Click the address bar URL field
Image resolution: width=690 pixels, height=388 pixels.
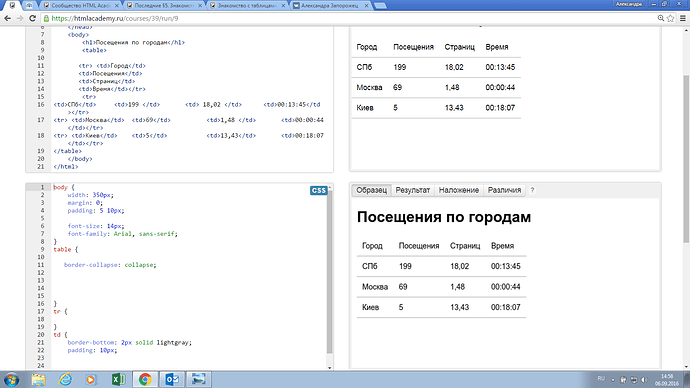348,18
